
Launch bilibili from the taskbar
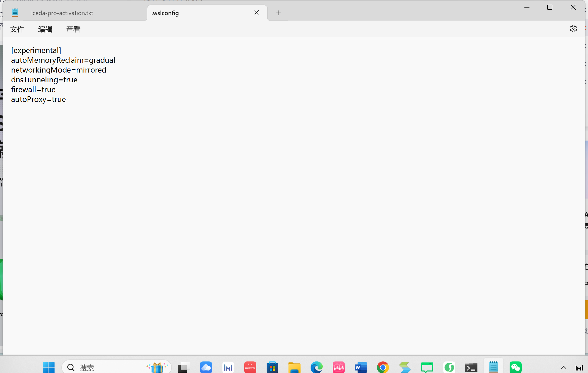[338, 367]
